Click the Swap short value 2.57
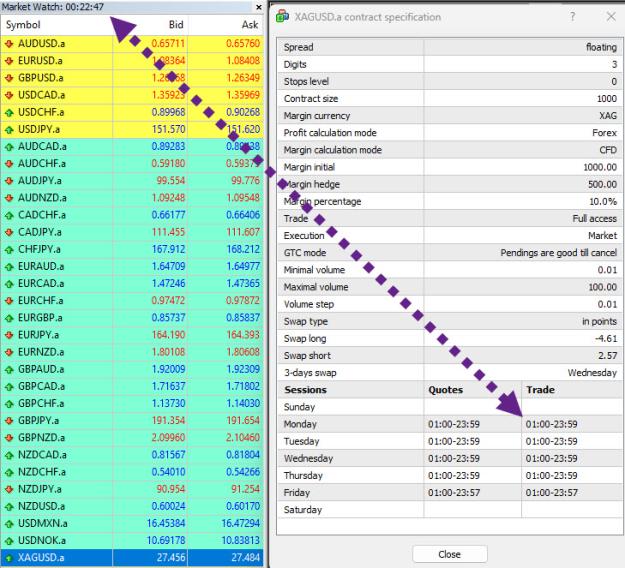Image resolution: width=625 pixels, height=568 pixels. tap(607, 356)
